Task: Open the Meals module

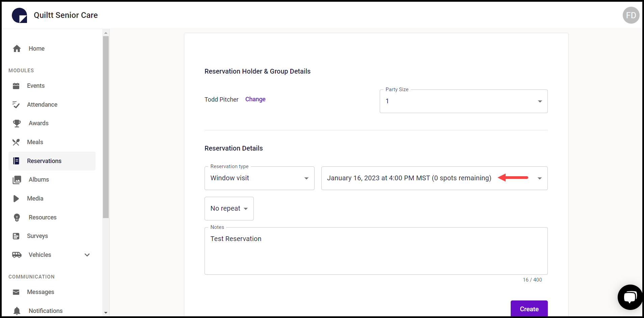Action: [52, 142]
